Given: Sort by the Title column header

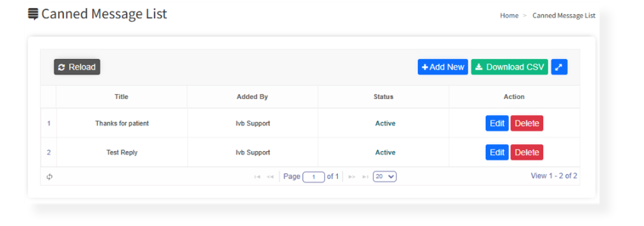Looking at the screenshot, I should 121,97.
